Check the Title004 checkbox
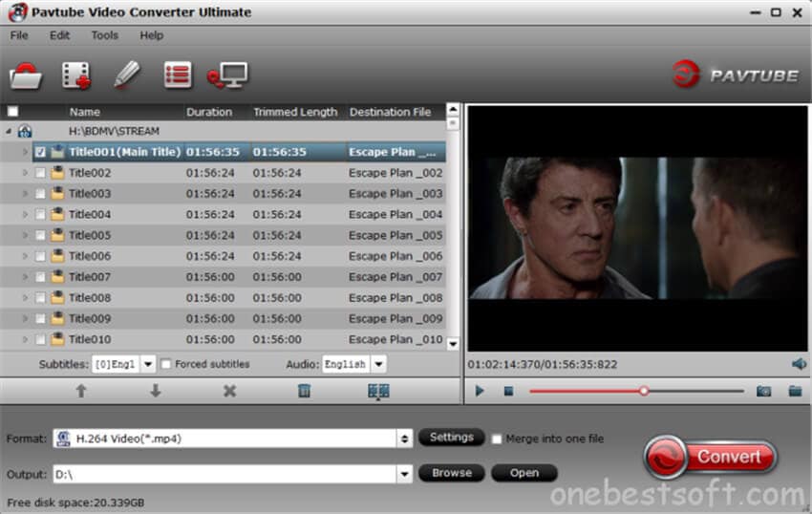The height and width of the screenshot is (514, 812). click(x=40, y=214)
